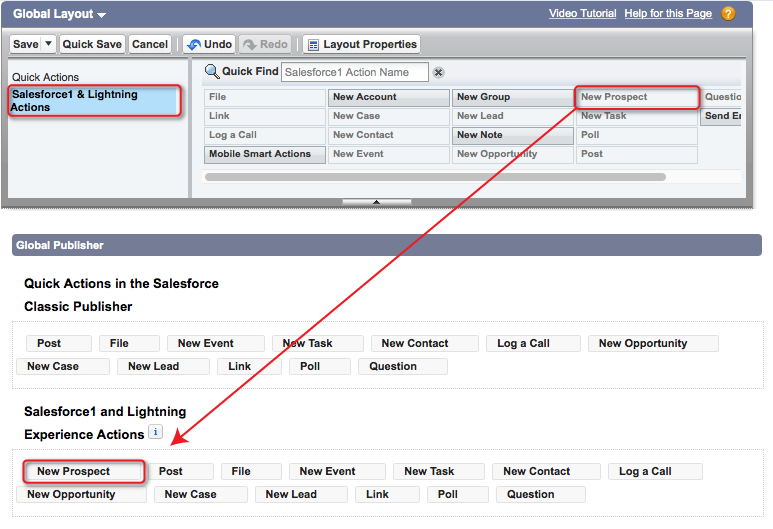Open the Global Layout dropdown arrow
This screenshot has height=529, width=773.
point(102,15)
